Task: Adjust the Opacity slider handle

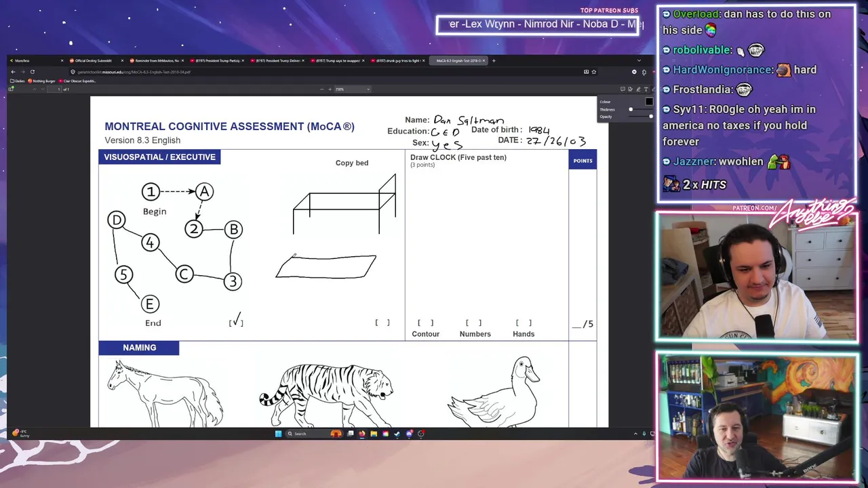Action: click(x=651, y=117)
